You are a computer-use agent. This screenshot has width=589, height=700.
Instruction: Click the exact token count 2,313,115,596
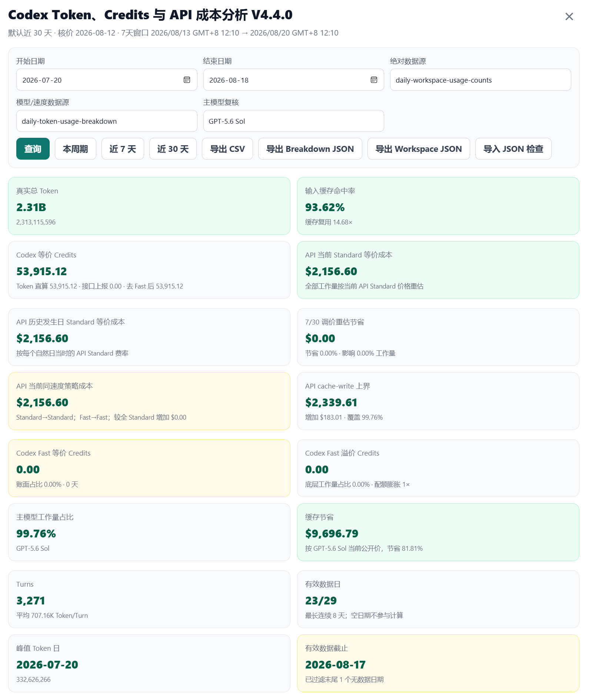(x=36, y=222)
